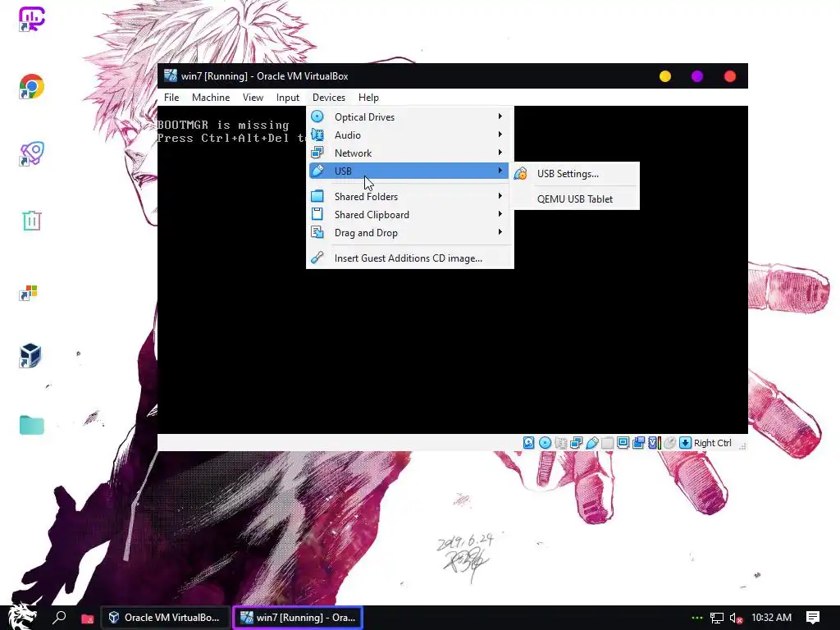Select the Drag and Drop menu entry

coord(410,232)
